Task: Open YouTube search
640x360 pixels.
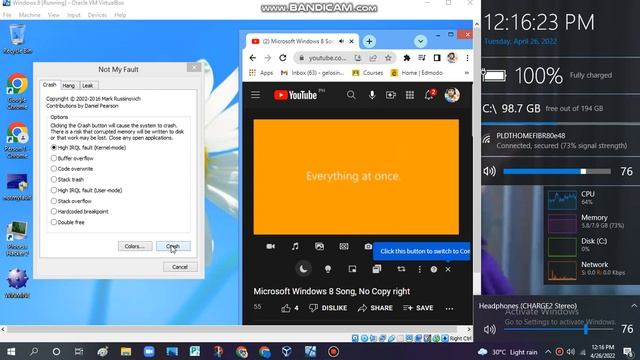Action: 351,95
